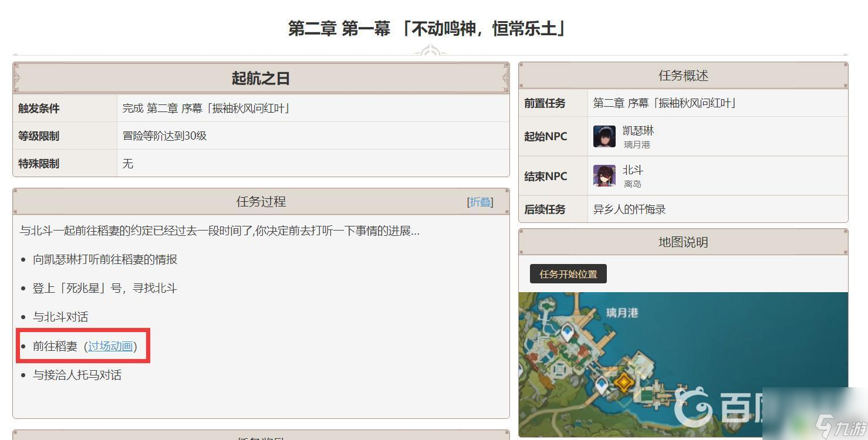This screenshot has width=868, height=440.
Task: Click the 北斗 NPC avatar icon
Action: (604, 175)
